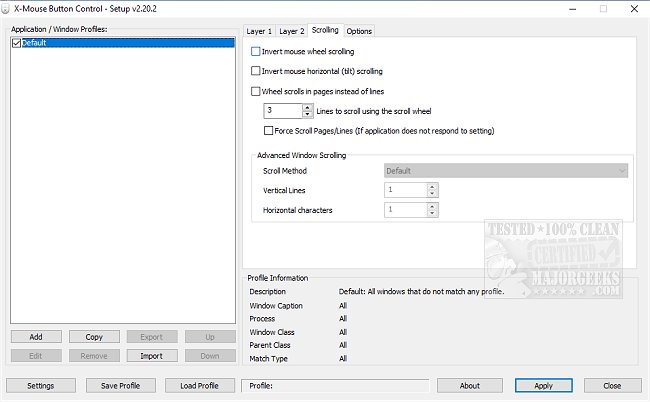This screenshot has height=402, width=650.
Task: Click the Copy profile button
Action: pyautogui.click(x=94, y=337)
